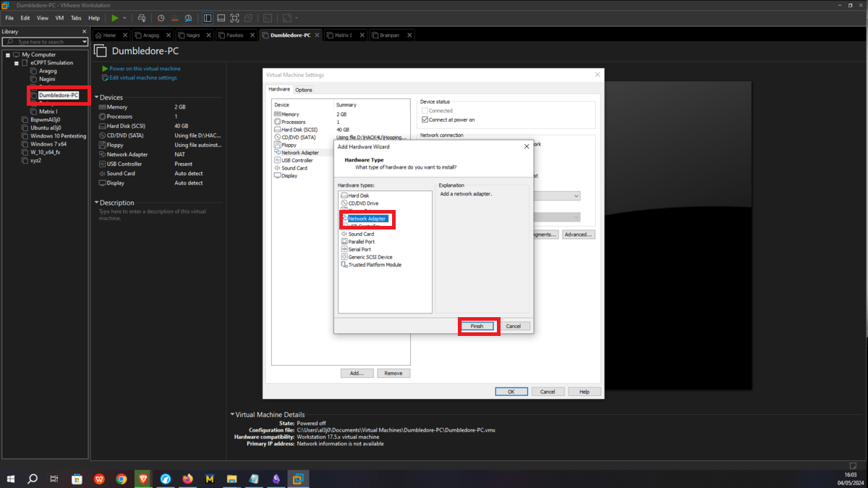
Task: Close the Add Hardware Wizard dialog
Action: pyautogui.click(x=527, y=146)
